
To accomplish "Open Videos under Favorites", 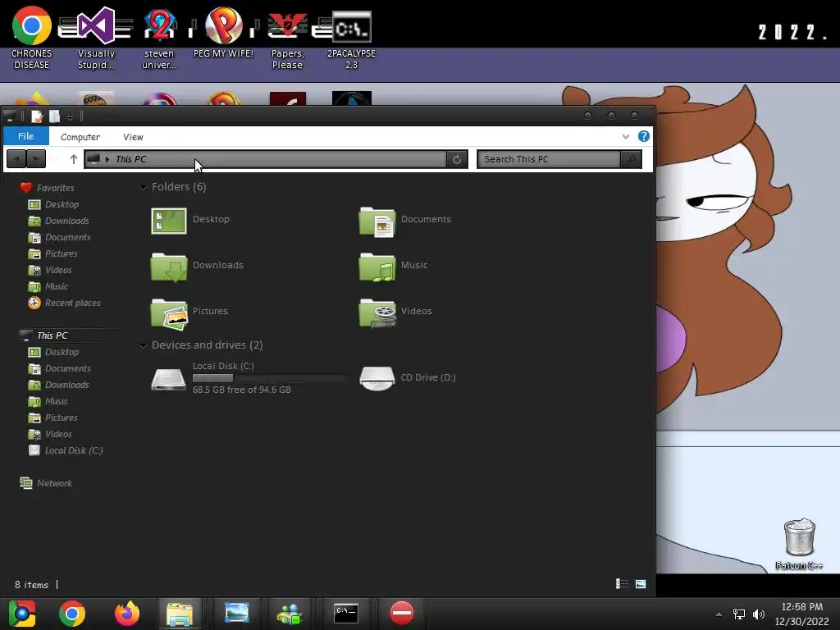I will (x=58, y=270).
